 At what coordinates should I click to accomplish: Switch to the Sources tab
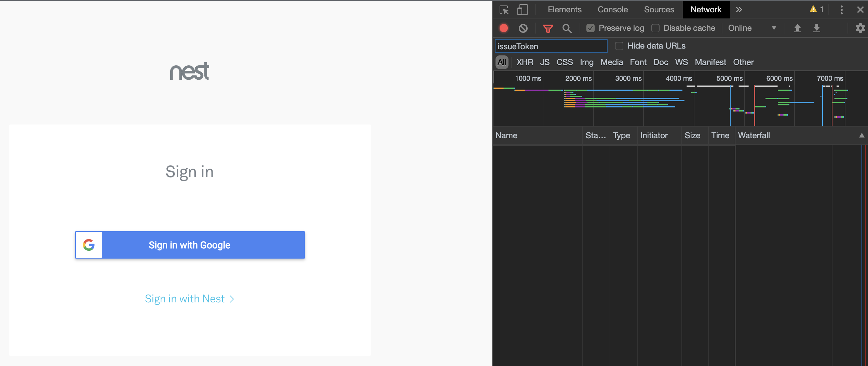tap(659, 10)
